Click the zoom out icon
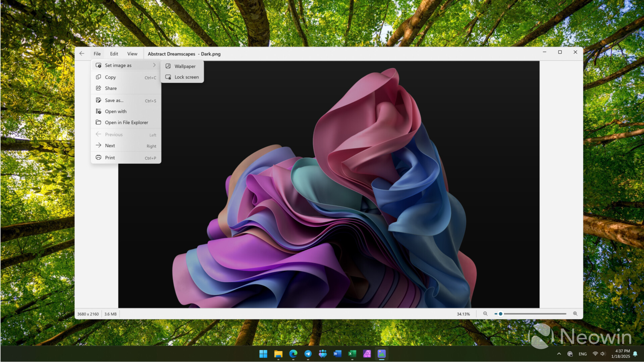Viewport: 644px width, 362px height. (486, 314)
